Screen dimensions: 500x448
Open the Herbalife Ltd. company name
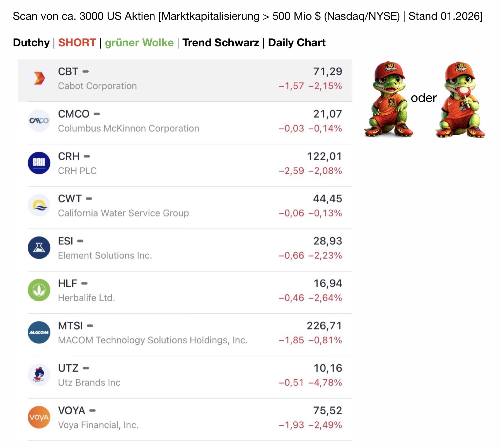pyautogui.click(x=86, y=298)
